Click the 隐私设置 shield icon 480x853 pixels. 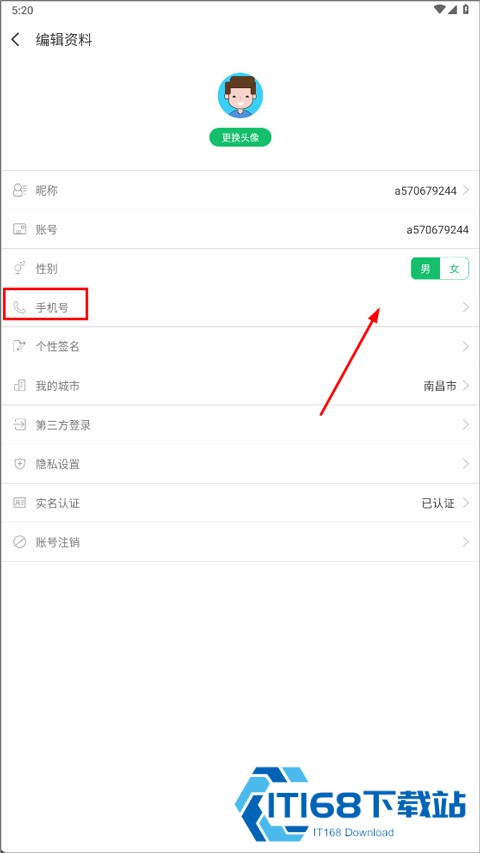click(x=20, y=464)
